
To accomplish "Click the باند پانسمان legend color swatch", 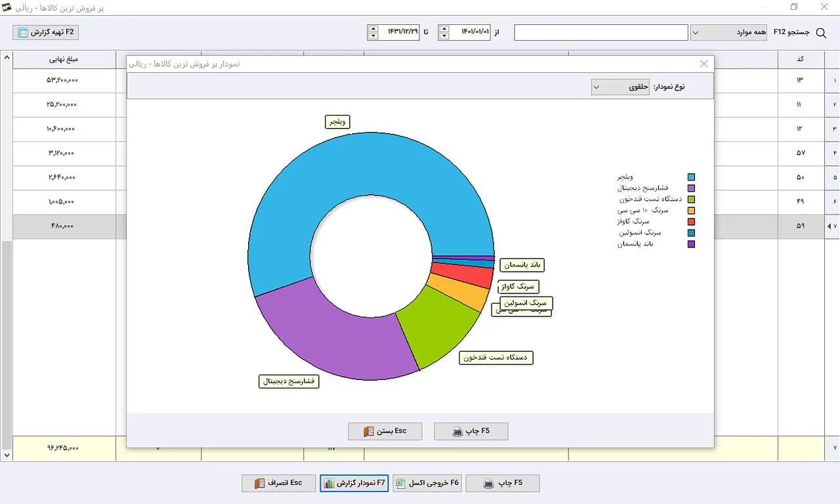I will [x=691, y=244].
